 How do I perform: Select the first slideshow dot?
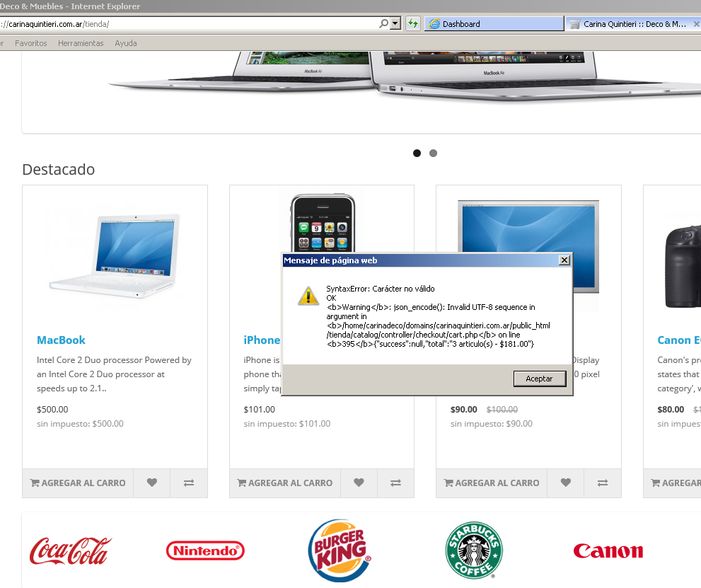pyautogui.click(x=417, y=154)
